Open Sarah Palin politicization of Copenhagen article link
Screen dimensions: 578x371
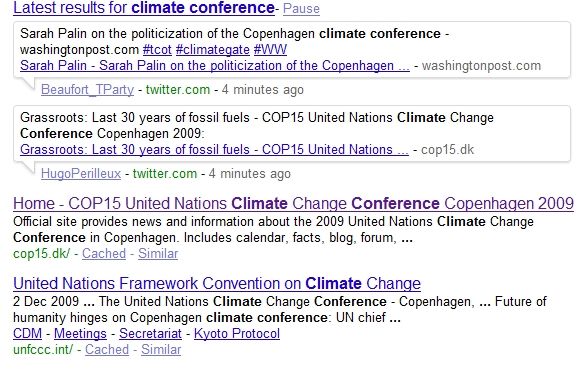point(215,66)
